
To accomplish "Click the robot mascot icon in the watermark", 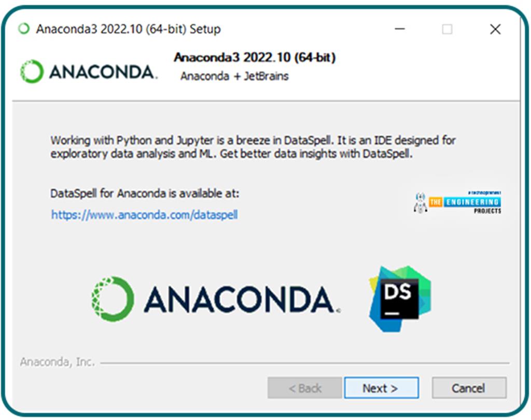I will pyautogui.click(x=420, y=203).
